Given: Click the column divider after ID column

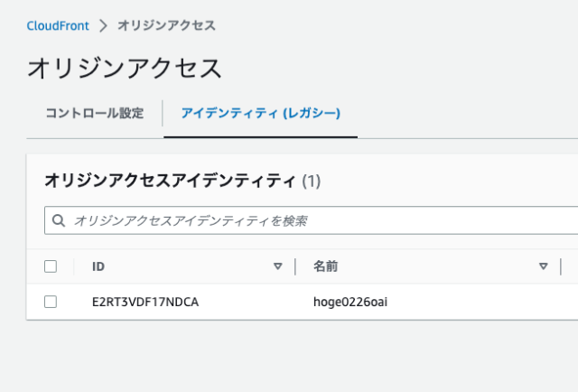Looking at the screenshot, I should (295, 266).
